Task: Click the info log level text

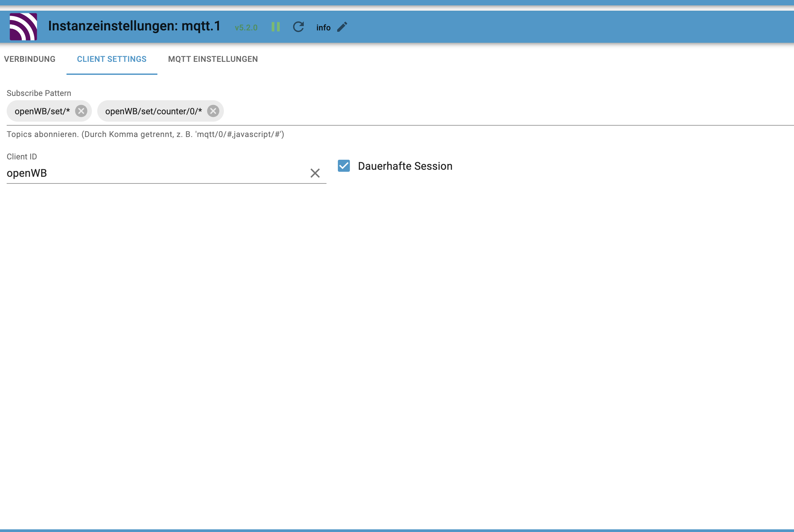Action: pos(323,27)
